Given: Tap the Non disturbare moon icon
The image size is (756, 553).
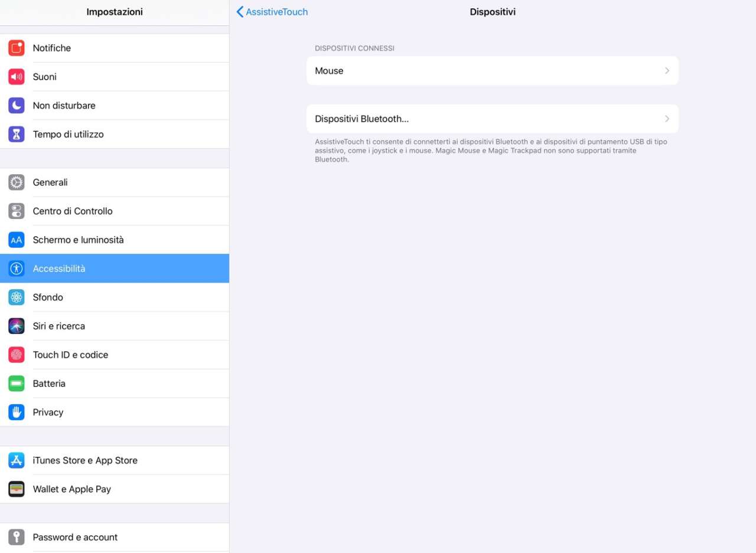Looking at the screenshot, I should click(x=17, y=106).
